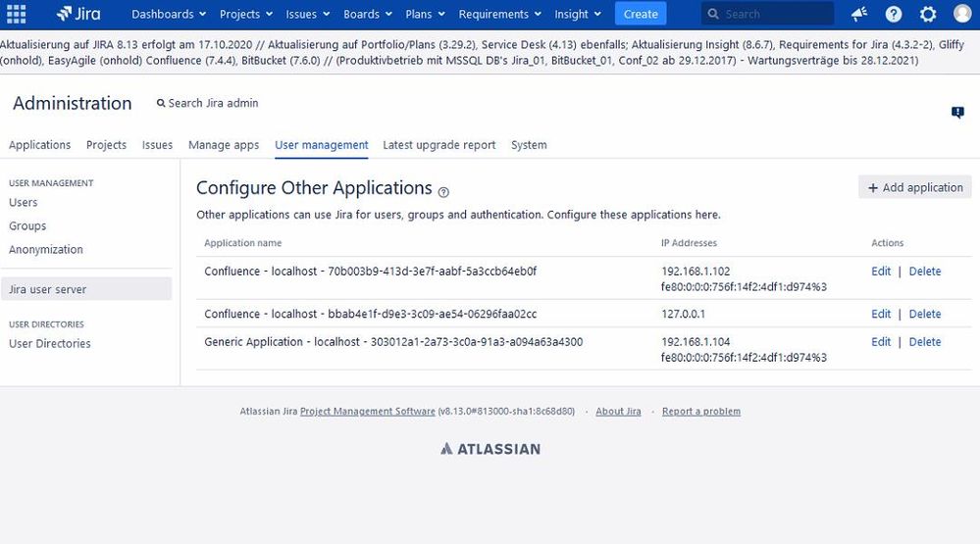Click the Create button

(641, 14)
